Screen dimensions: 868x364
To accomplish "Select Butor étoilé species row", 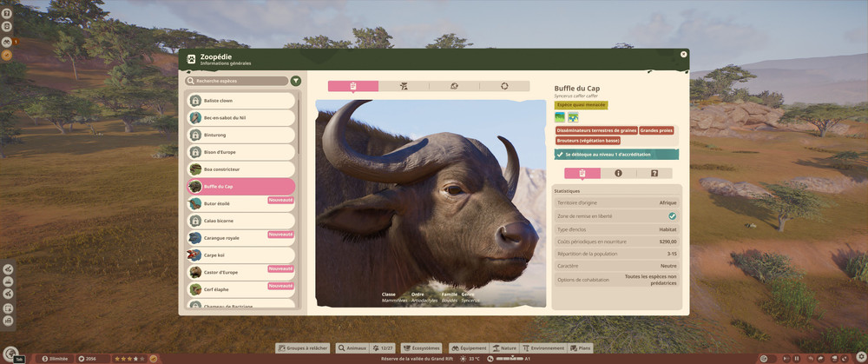I will click(240, 204).
